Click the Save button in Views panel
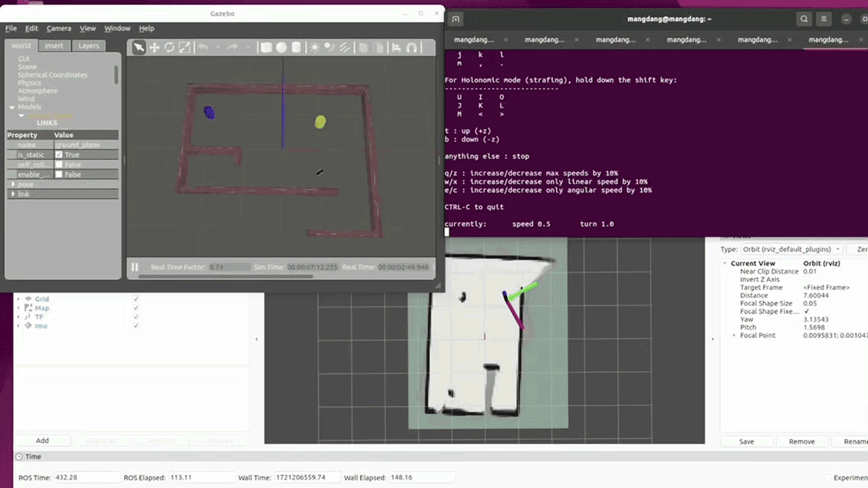The height and width of the screenshot is (488, 868). tap(747, 441)
